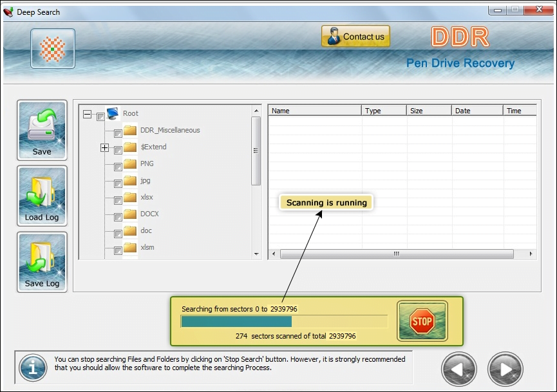Image resolution: width=557 pixels, height=392 pixels.
Task: Check the DOCX folder checkbox
Action: coord(118,217)
